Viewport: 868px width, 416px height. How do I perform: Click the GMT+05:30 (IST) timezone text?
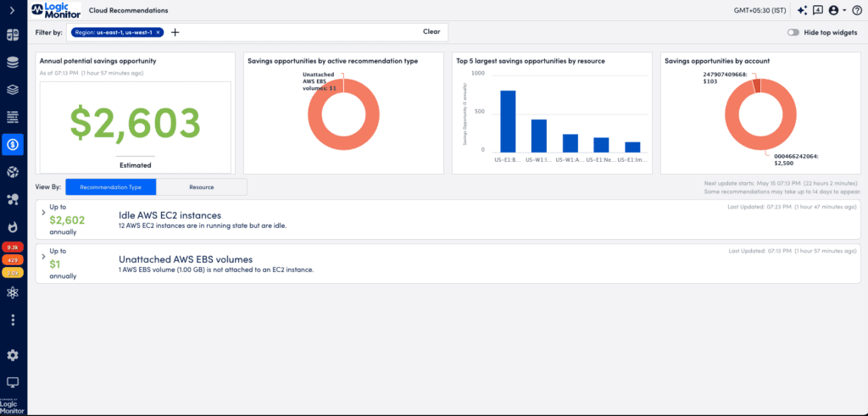(762, 10)
